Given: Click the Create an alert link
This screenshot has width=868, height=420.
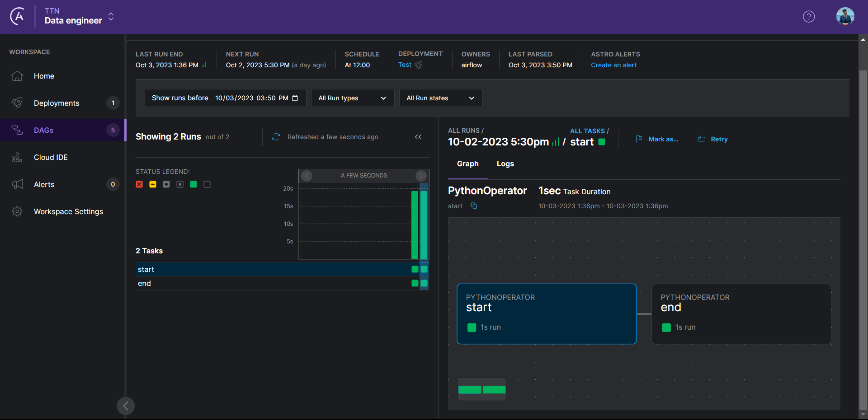Looking at the screenshot, I should click(x=613, y=65).
